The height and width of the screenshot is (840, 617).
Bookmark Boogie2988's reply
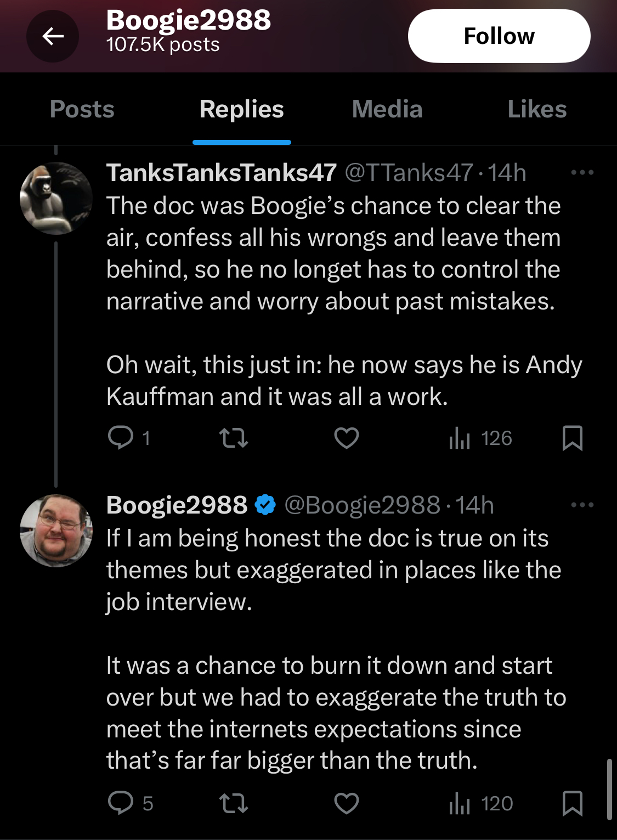(x=573, y=803)
